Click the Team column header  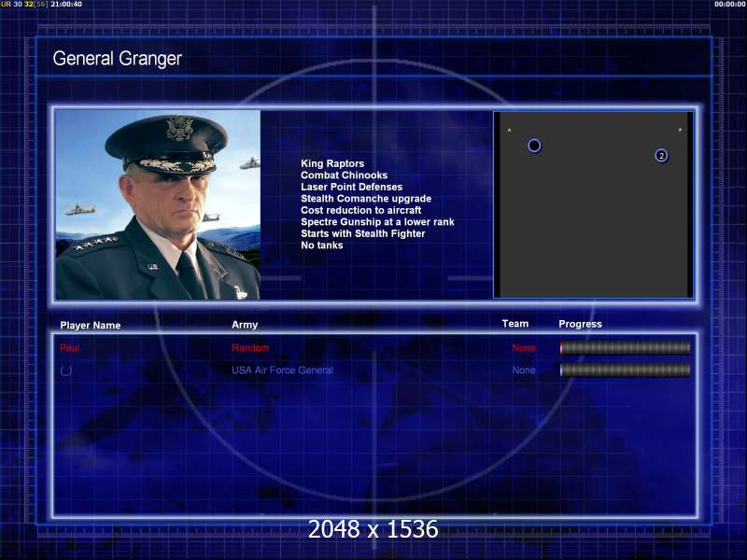(515, 324)
